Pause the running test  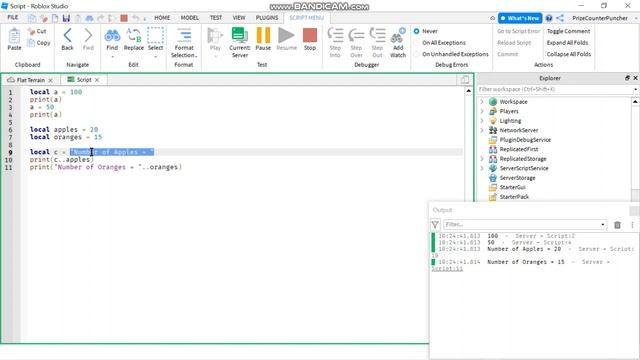(263, 36)
